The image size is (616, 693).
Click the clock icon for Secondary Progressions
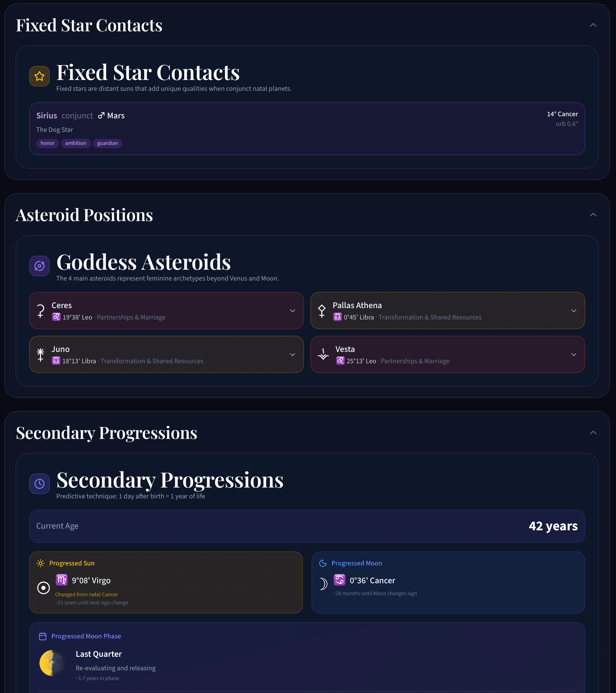(x=39, y=484)
